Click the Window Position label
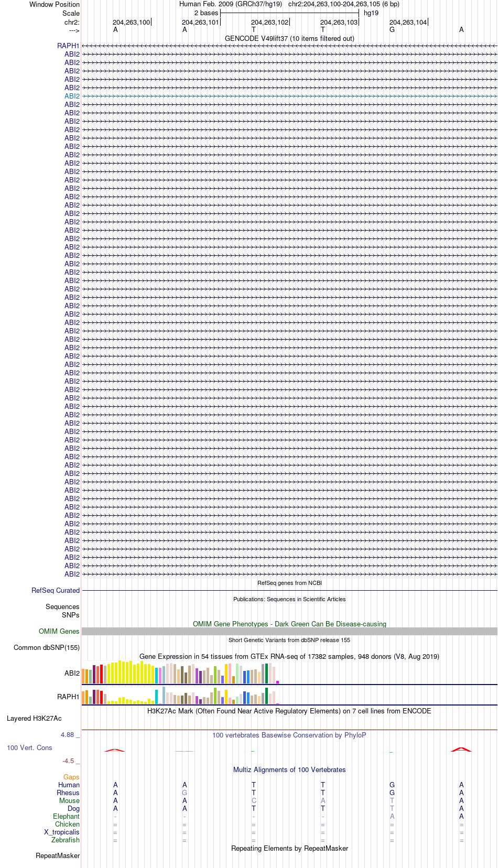Screen dimensions: 498x868 (x=55, y=4)
